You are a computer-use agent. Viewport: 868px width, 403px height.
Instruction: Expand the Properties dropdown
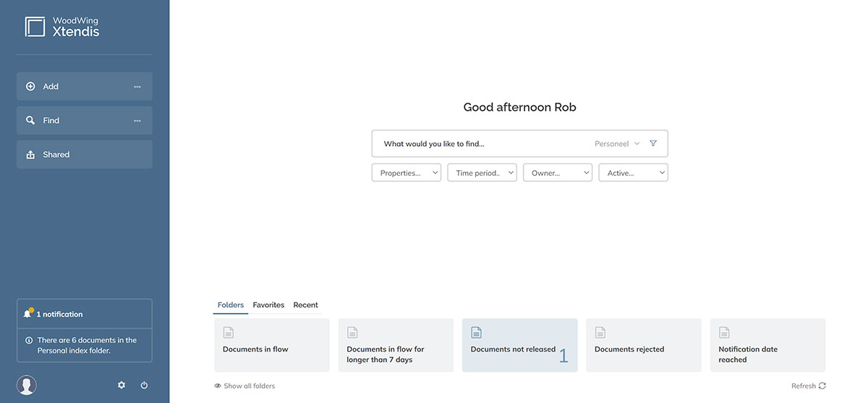pyautogui.click(x=406, y=173)
